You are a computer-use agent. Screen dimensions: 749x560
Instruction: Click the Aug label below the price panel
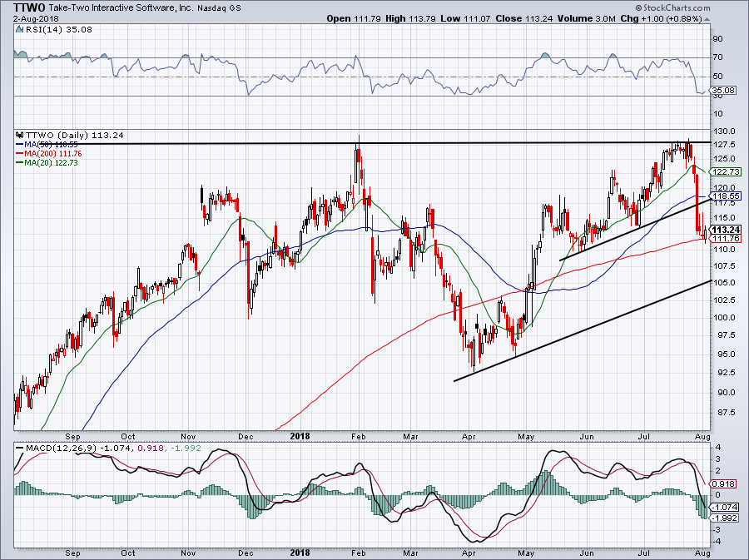point(703,436)
